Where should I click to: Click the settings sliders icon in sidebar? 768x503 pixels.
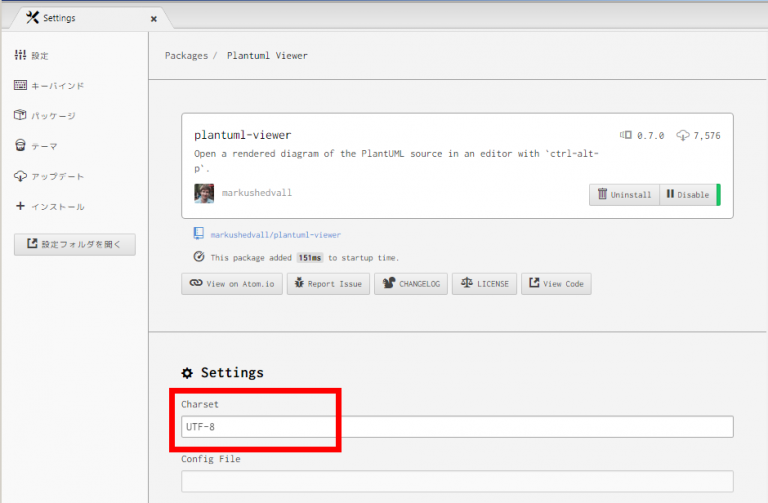[x=20, y=55]
